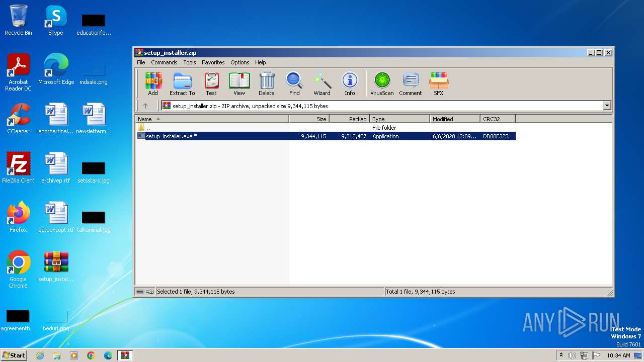Click the Add toolbar icon in WinRAR

point(153,84)
